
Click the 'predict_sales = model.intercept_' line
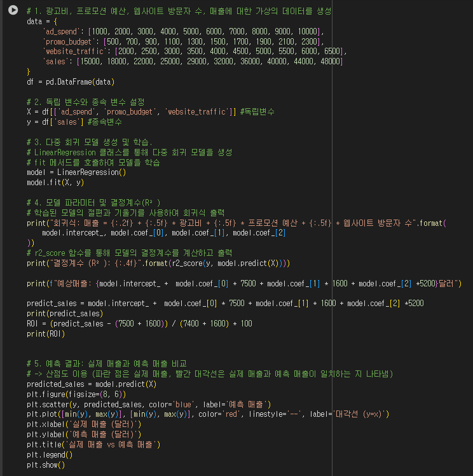point(225,304)
